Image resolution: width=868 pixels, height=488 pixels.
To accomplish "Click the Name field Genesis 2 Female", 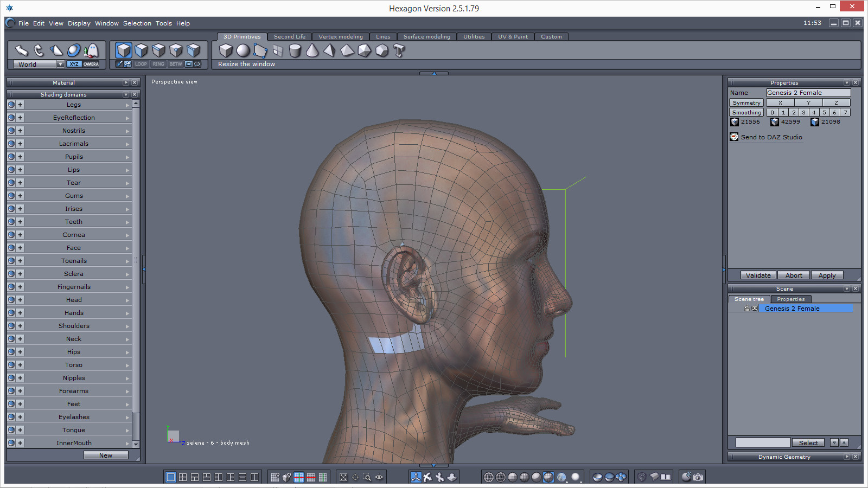I will [x=808, y=93].
